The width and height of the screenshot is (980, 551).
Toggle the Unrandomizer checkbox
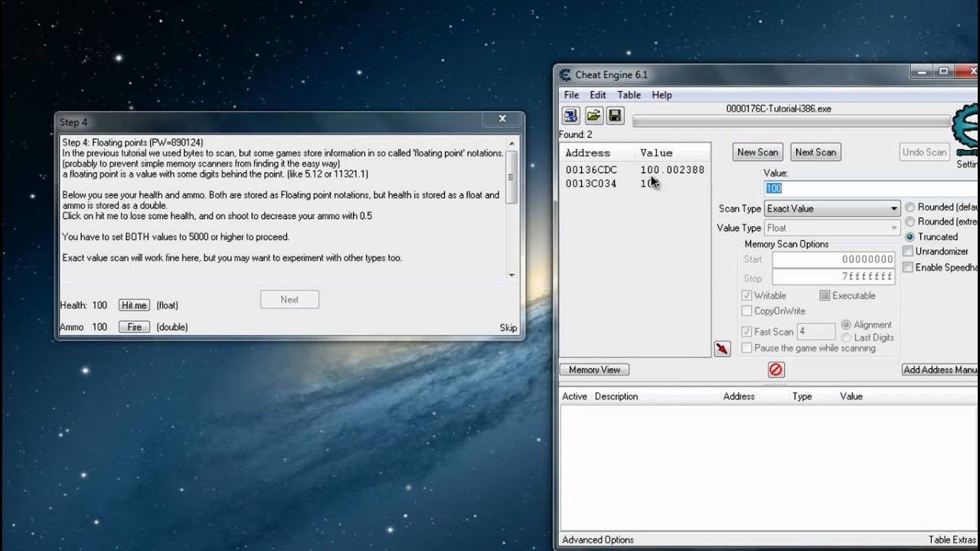click(x=908, y=251)
